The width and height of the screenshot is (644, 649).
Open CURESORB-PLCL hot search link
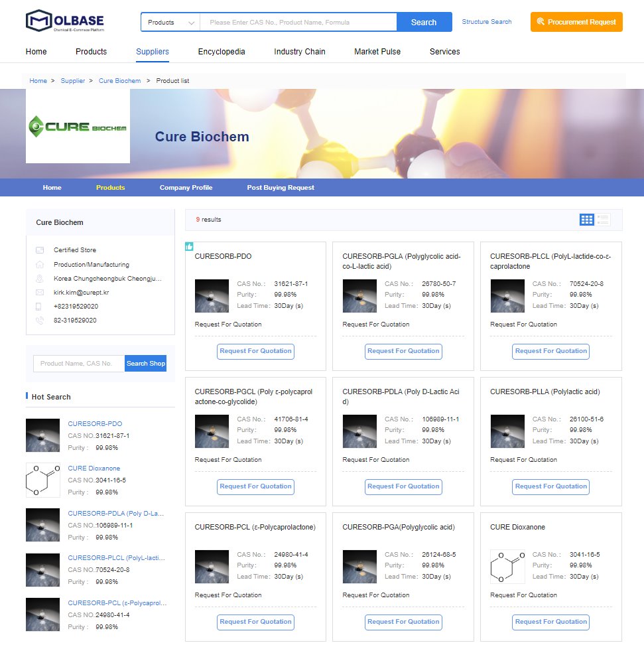click(x=116, y=558)
